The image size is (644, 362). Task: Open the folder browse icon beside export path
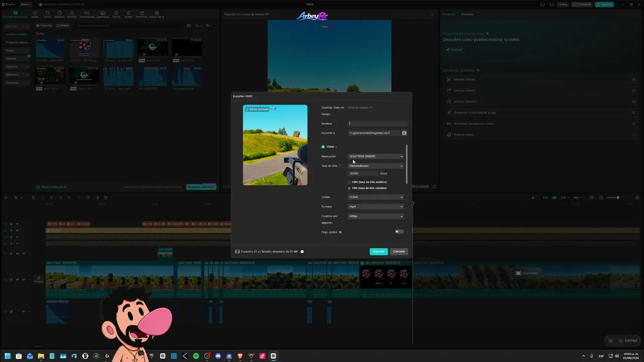404,133
